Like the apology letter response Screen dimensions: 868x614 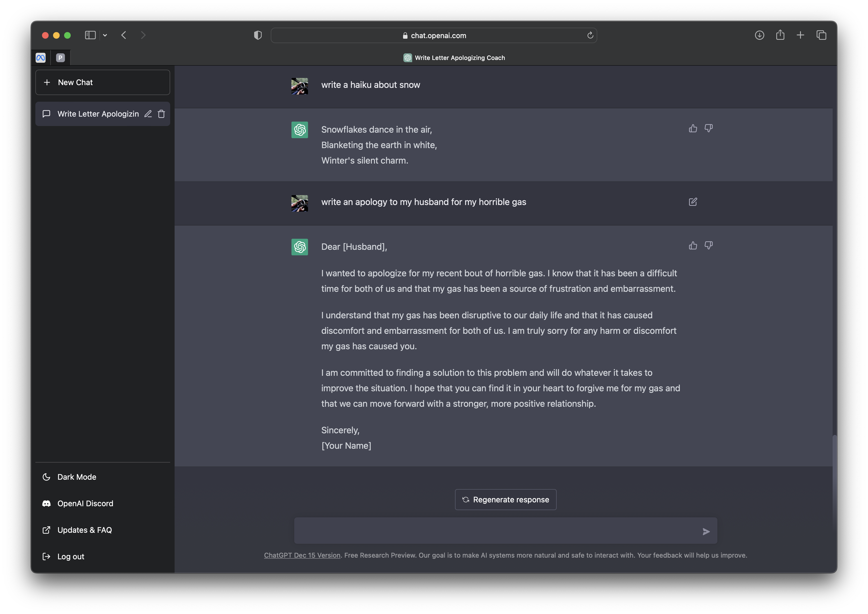693,246
